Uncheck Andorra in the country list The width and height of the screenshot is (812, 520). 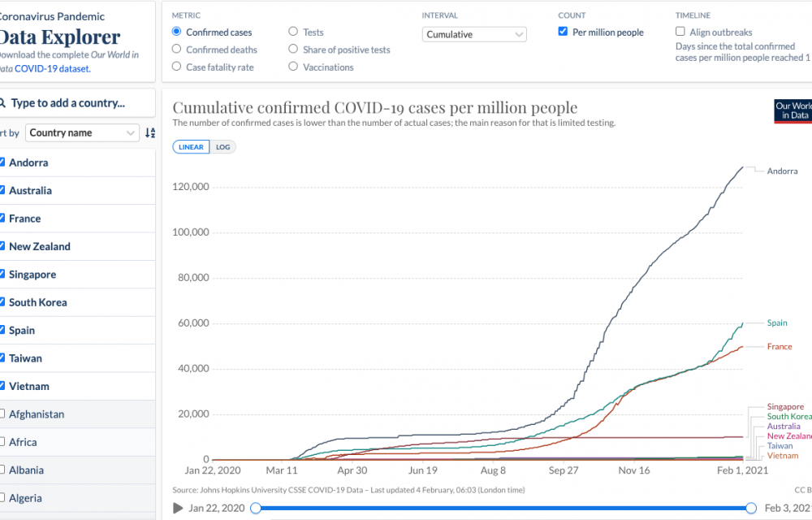pyautogui.click(x=3, y=162)
